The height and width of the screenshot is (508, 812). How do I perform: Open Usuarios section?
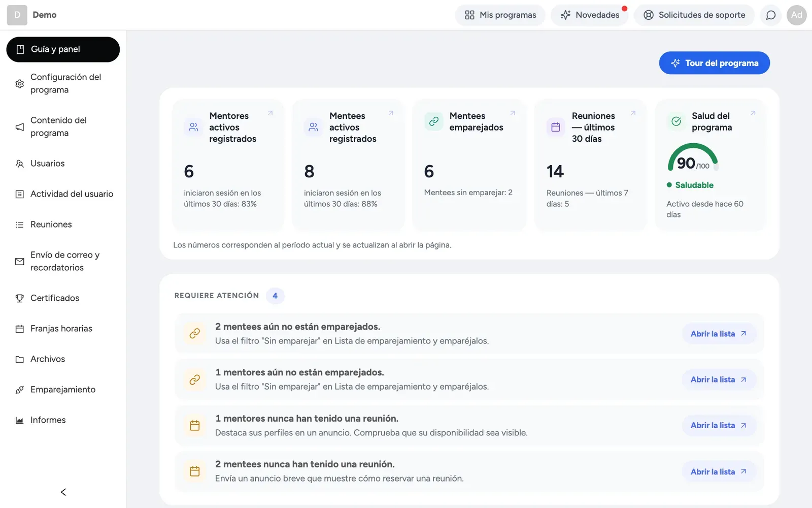point(63,164)
